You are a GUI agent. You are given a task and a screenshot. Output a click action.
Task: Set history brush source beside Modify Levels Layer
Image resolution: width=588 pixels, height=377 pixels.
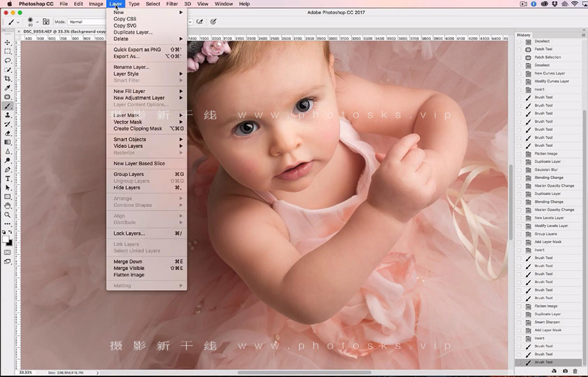(x=519, y=225)
